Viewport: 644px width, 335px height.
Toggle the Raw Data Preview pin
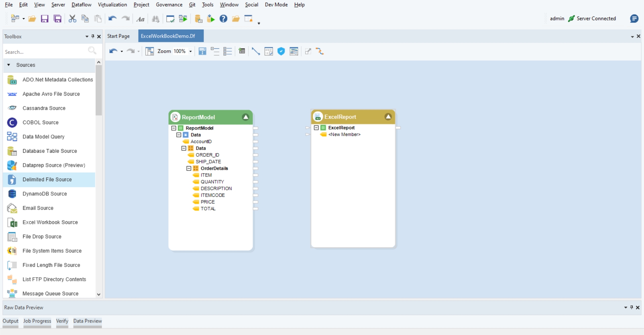tap(632, 307)
